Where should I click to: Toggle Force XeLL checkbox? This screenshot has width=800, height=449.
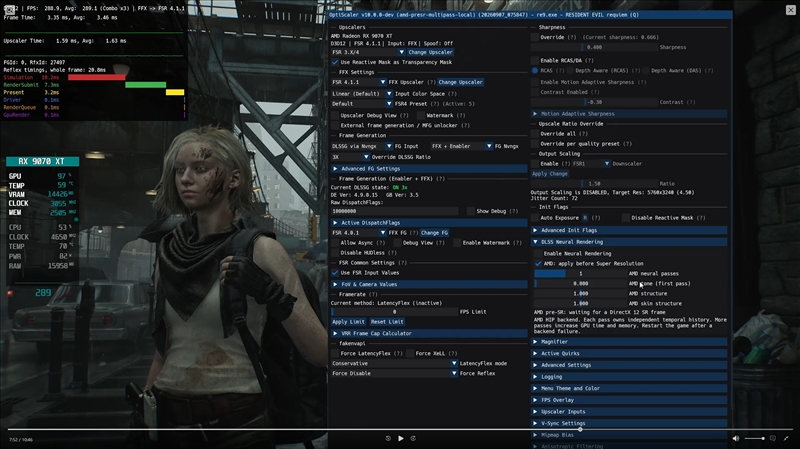point(410,354)
